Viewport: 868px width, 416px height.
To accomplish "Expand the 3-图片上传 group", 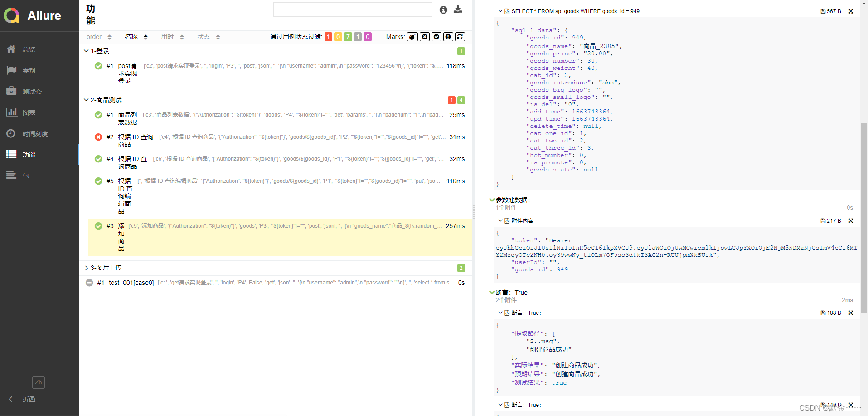I will (x=276, y=268).
